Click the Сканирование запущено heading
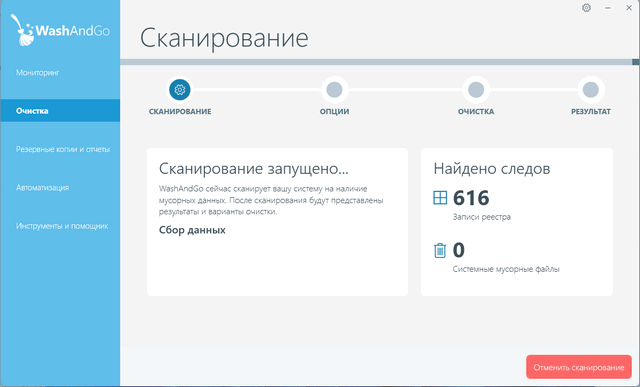The width and height of the screenshot is (640, 387). [254, 168]
